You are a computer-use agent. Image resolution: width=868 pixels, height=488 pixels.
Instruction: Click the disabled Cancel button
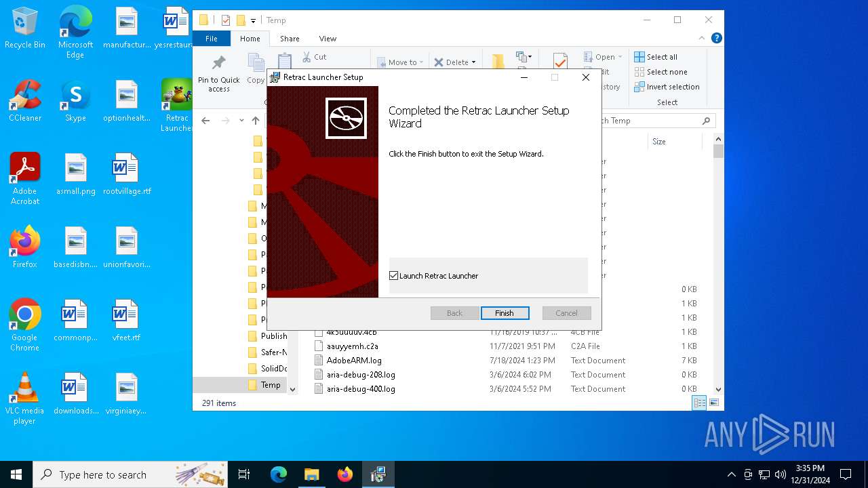coord(566,313)
